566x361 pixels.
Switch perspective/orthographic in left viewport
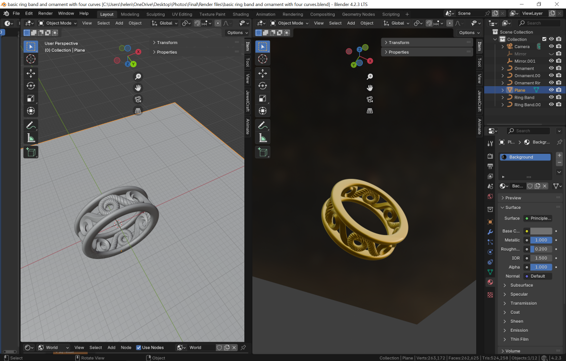click(x=138, y=111)
